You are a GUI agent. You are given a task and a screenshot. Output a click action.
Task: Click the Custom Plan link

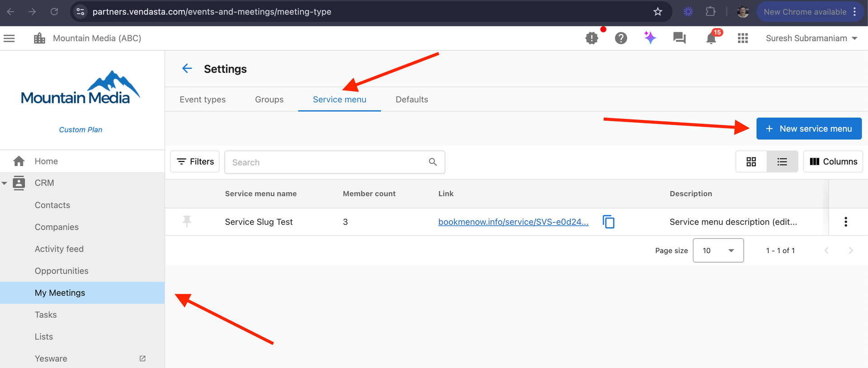pos(80,130)
